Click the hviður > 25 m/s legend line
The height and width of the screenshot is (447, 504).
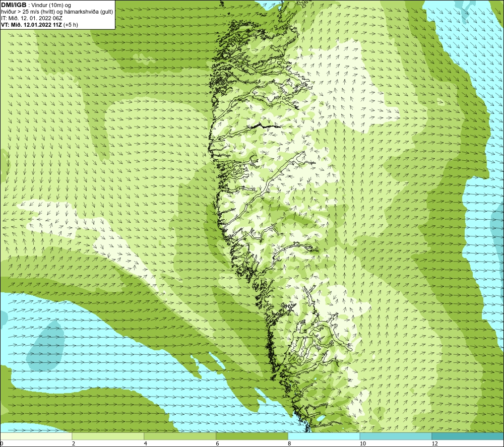57,12
